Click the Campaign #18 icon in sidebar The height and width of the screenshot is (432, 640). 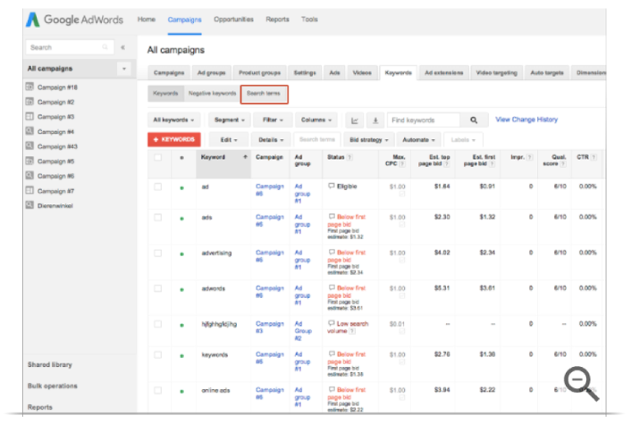[29, 87]
